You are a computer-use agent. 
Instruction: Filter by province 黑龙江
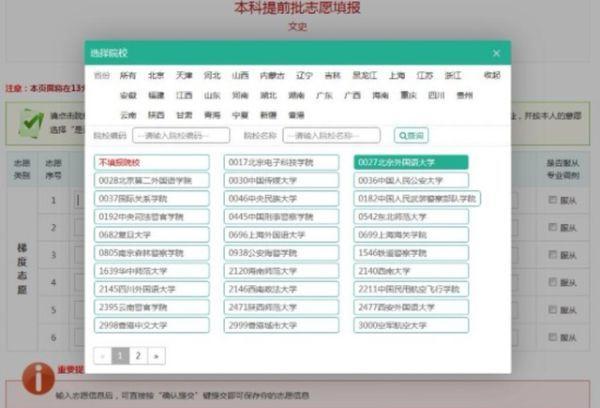[x=365, y=75]
